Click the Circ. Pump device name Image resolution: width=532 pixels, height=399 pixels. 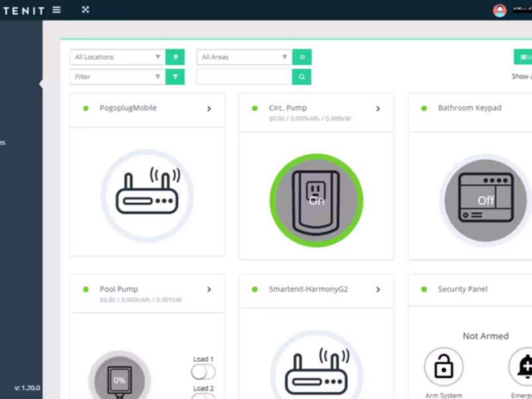click(288, 108)
